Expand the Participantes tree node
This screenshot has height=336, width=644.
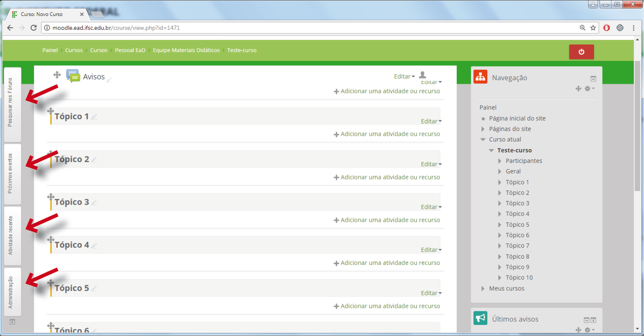point(500,161)
